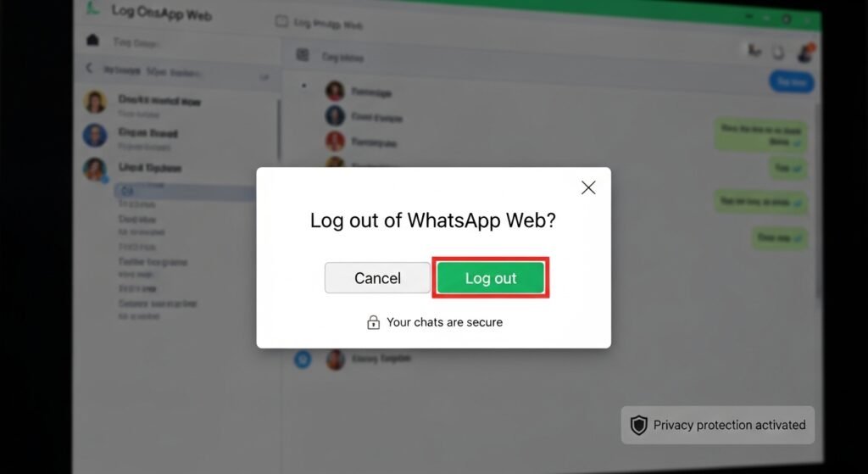Open the home icon in the sidebar top

pos(93,41)
